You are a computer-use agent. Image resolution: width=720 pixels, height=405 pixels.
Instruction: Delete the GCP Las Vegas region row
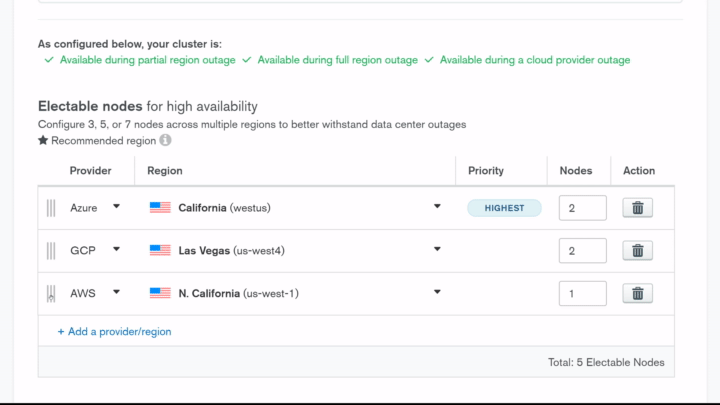tap(637, 251)
